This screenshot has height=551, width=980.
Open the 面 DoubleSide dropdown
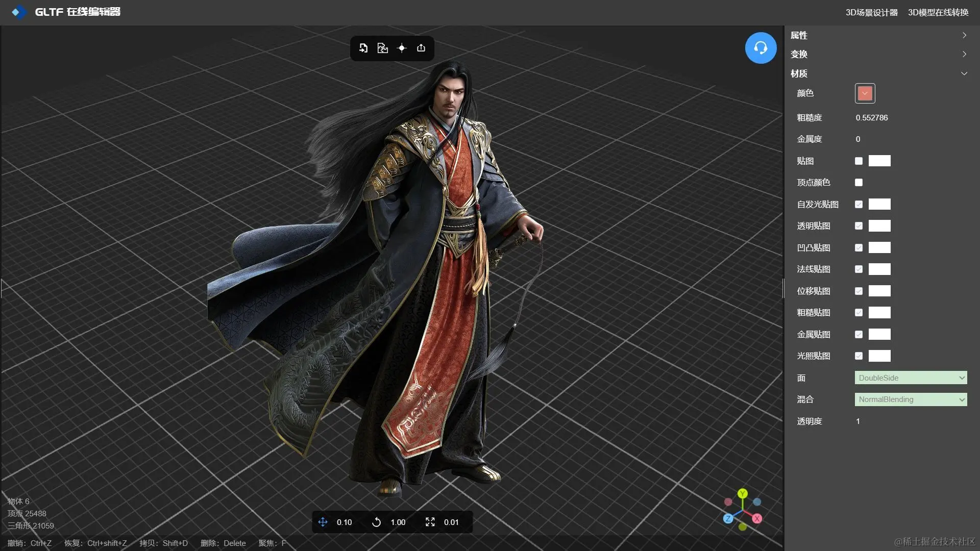911,378
